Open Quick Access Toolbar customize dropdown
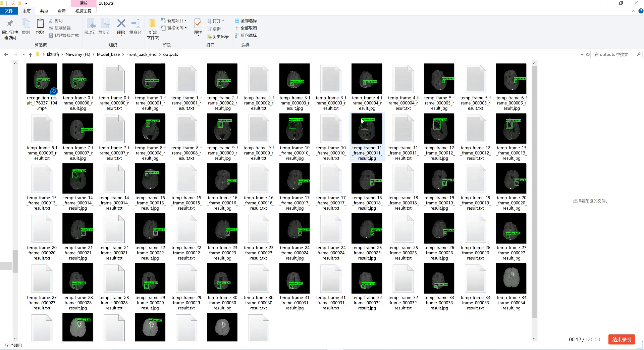The height and width of the screenshot is (350, 644). 26,3
